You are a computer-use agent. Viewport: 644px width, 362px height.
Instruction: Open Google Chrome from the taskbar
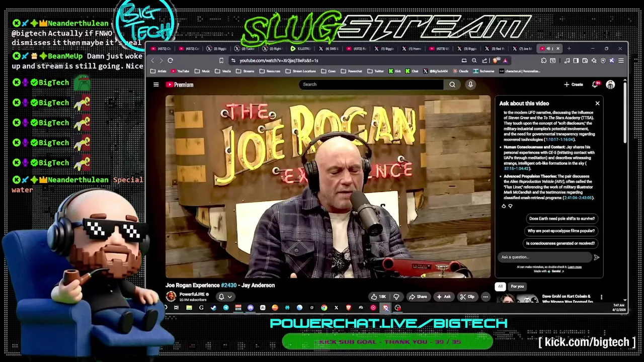coord(324,308)
